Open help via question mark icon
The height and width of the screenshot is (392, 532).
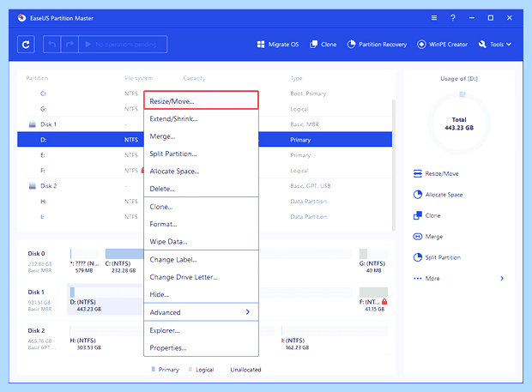pyautogui.click(x=452, y=18)
